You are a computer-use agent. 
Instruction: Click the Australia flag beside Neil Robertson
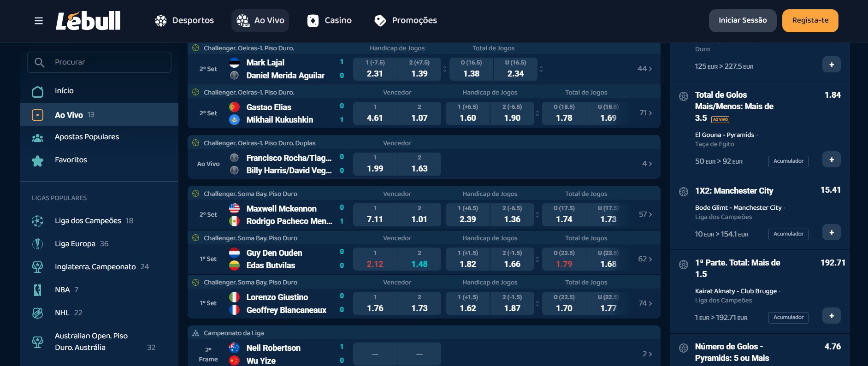234,348
